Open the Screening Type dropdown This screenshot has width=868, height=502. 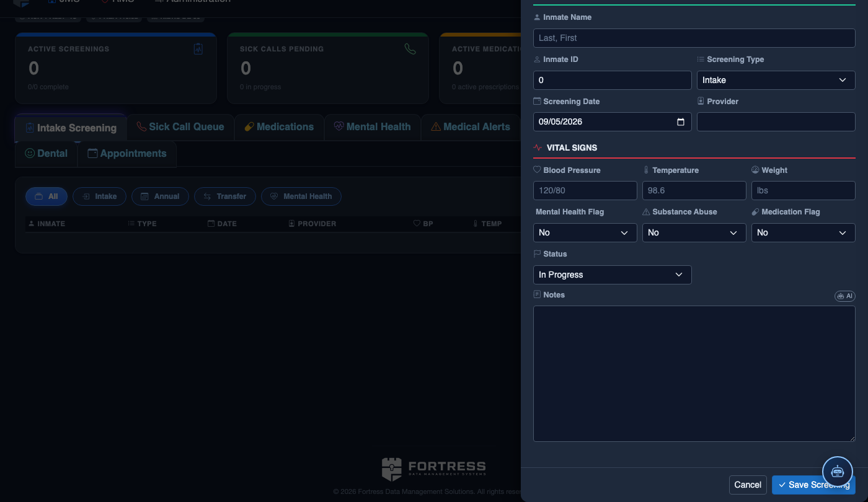776,80
